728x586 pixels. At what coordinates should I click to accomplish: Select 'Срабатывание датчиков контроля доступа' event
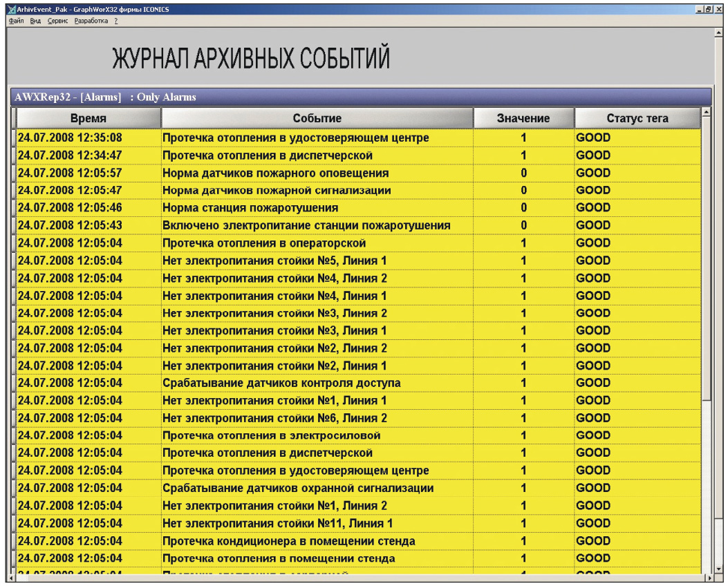pyautogui.click(x=281, y=384)
